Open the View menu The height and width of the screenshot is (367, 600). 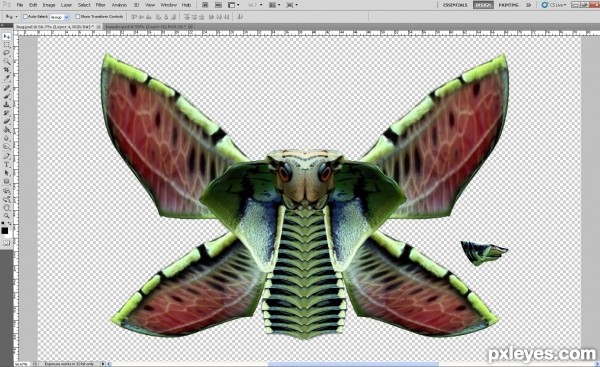tap(150, 5)
